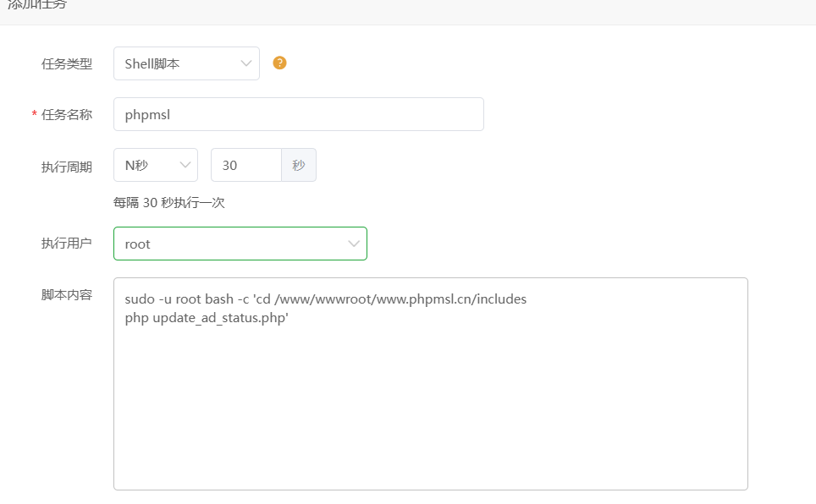Screen dimensions: 816x504
Task: Click the red required asterisk marker
Action: point(35,115)
